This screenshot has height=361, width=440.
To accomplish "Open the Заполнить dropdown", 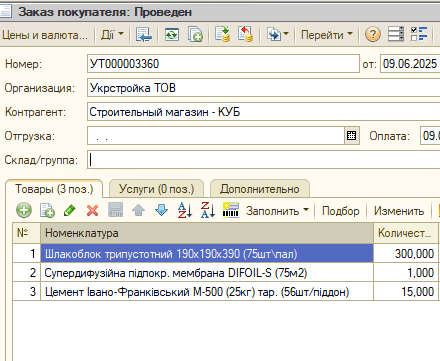I will (277, 211).
